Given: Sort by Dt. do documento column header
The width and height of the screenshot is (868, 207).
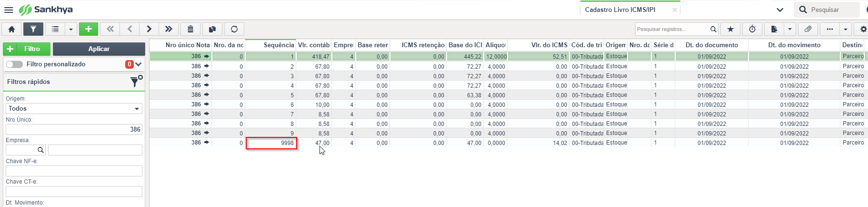Looking at the screenshot, I should click(x=711, y=45).
